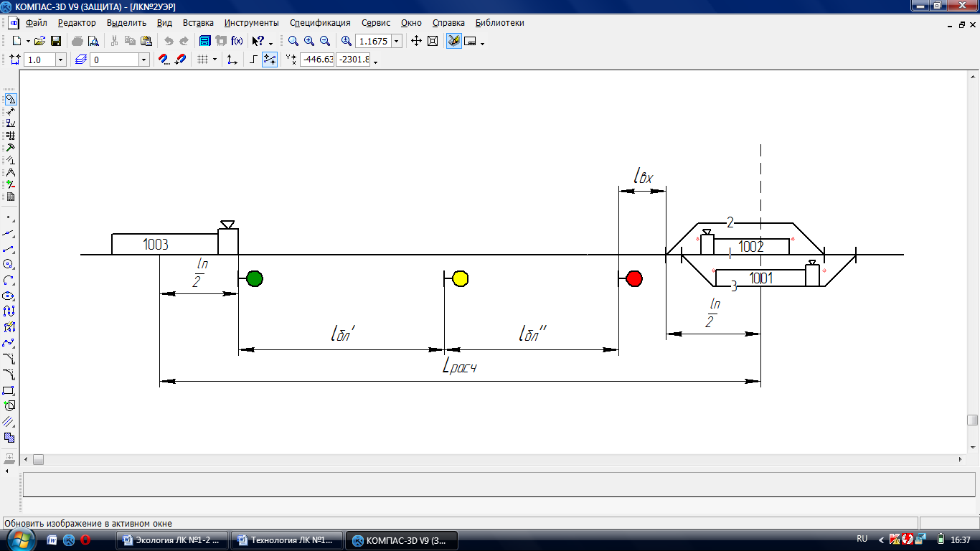The width and height of the screenshot is (980, 551).
Task: Toggle orthogonal drawing mode
Action: tap(253, 60)
